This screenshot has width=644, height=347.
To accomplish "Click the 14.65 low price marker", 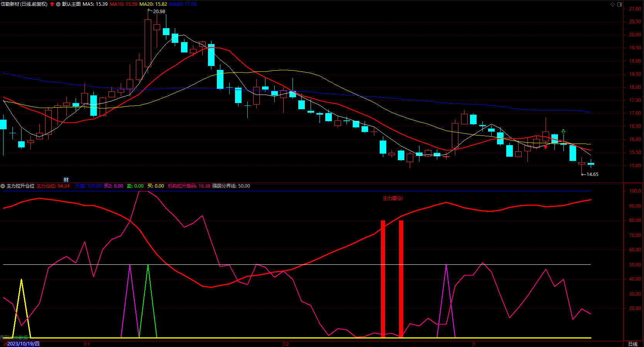I will 592,174.
